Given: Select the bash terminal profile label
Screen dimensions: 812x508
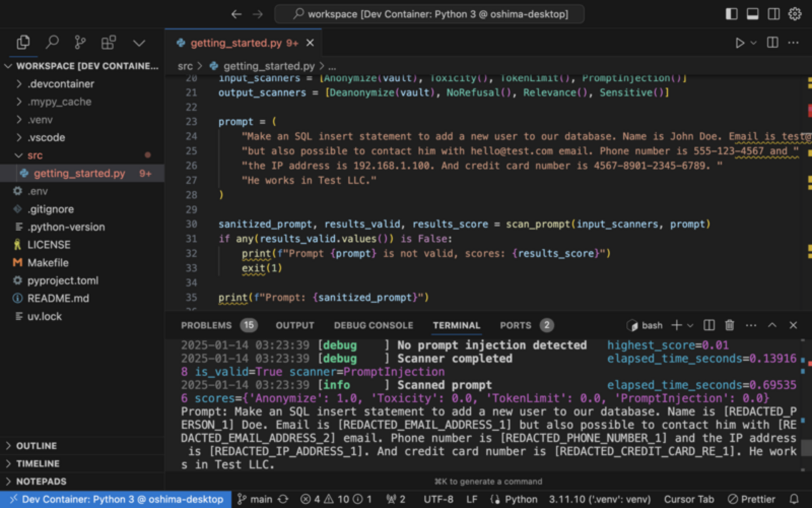Looking at the screenshot, I should (645, 325).
